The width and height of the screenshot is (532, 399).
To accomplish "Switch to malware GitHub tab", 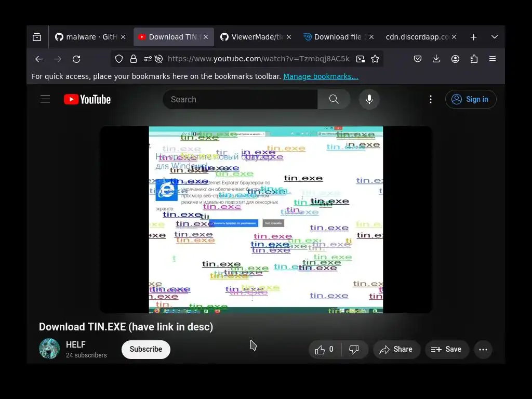I will pyautogui.click(x=90, y=37).
